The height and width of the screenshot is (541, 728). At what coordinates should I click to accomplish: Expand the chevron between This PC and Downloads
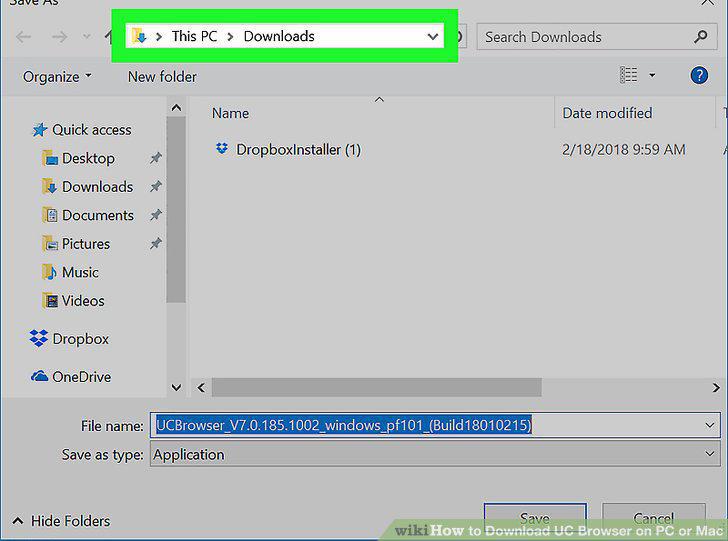click(x=230, y=36)
